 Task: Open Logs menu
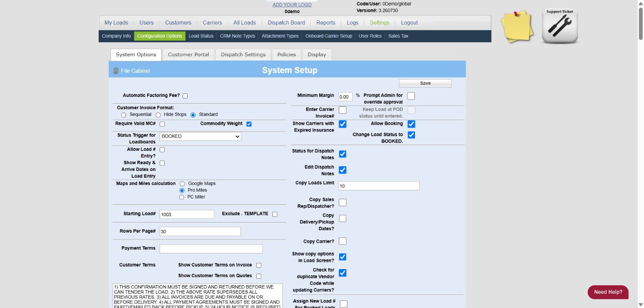click(x=352, y=23)
